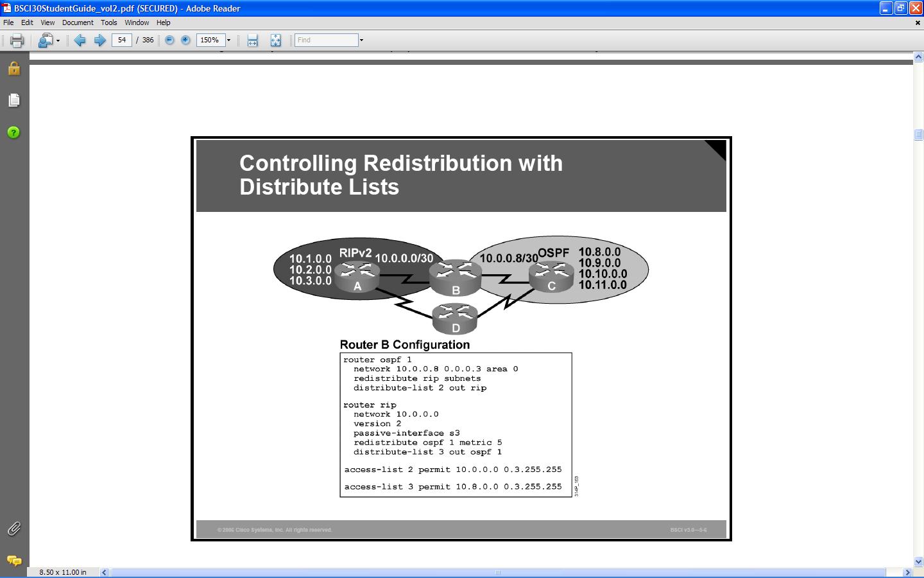The image size is (924, 578).
Task: Click the Fit Width scrolling icon
Action: click(252, 40)
